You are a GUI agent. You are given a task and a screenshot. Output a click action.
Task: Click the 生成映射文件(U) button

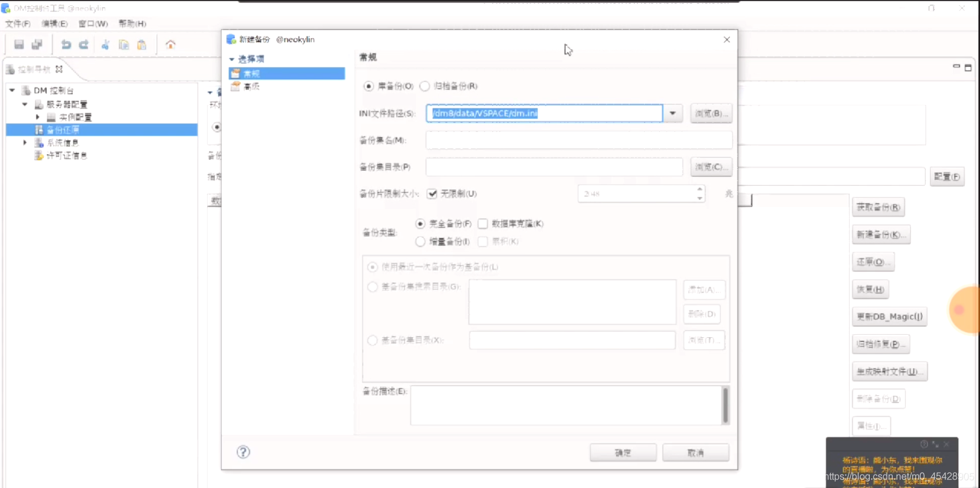[x=890, y=371]
